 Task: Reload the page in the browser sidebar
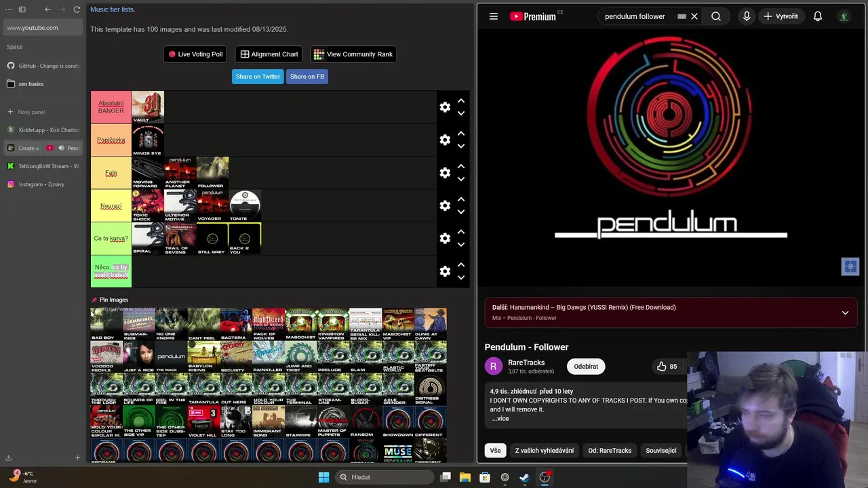77,9
